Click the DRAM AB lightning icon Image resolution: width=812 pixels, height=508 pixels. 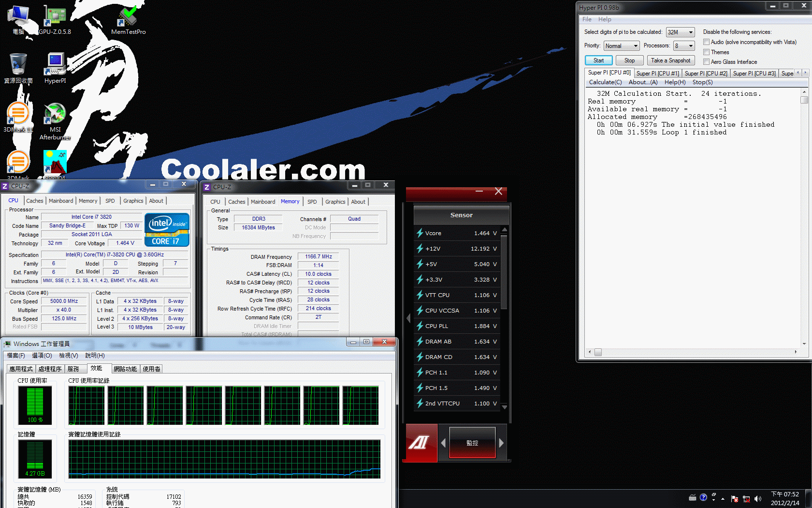click(x=420, y=342)
